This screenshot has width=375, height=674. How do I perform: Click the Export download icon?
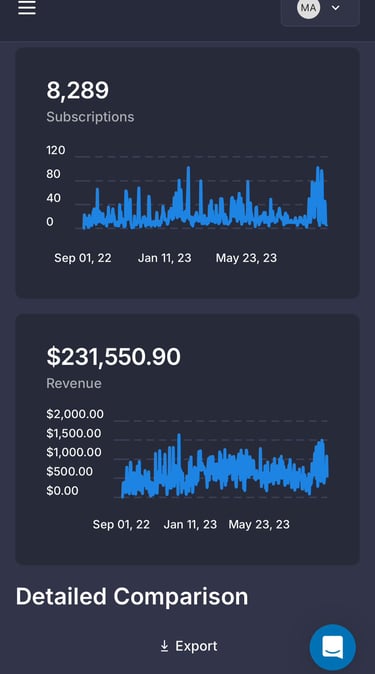164,646
